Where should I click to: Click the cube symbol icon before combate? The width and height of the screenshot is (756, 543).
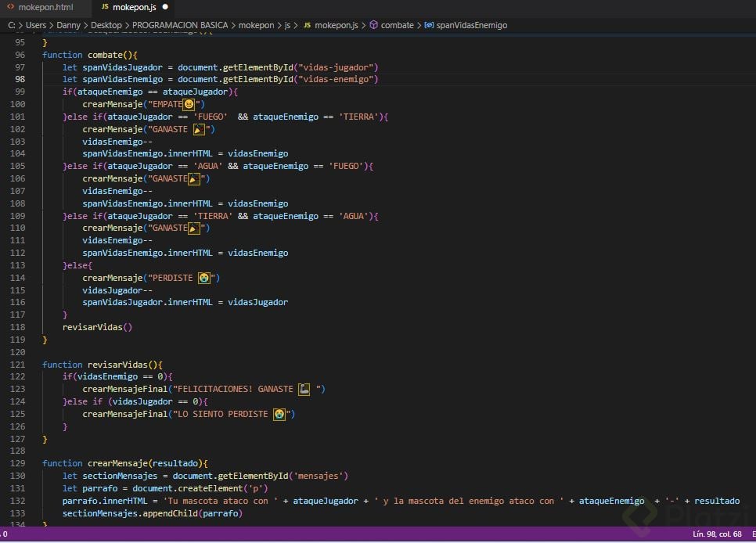(373, 25)
